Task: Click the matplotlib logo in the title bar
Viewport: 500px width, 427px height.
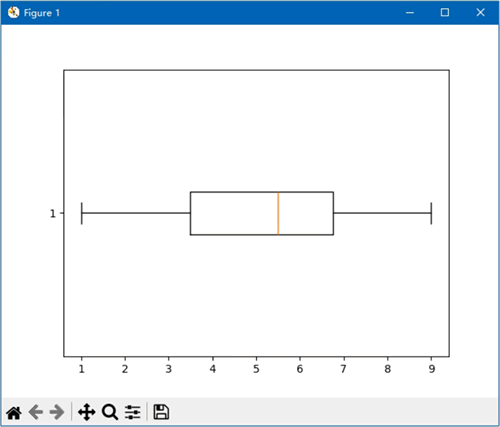Action: coord(13,13)
